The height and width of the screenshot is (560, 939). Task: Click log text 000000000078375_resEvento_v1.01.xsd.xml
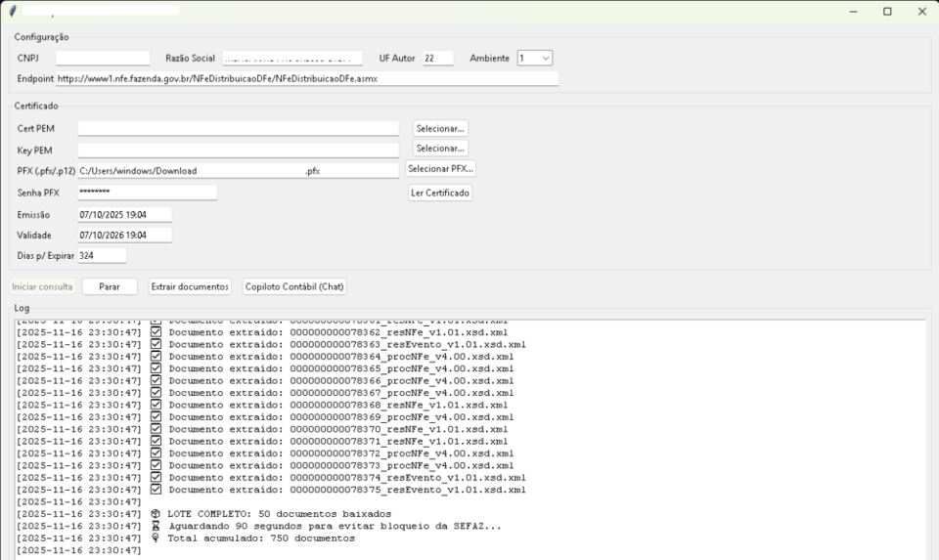pos(408,490)
